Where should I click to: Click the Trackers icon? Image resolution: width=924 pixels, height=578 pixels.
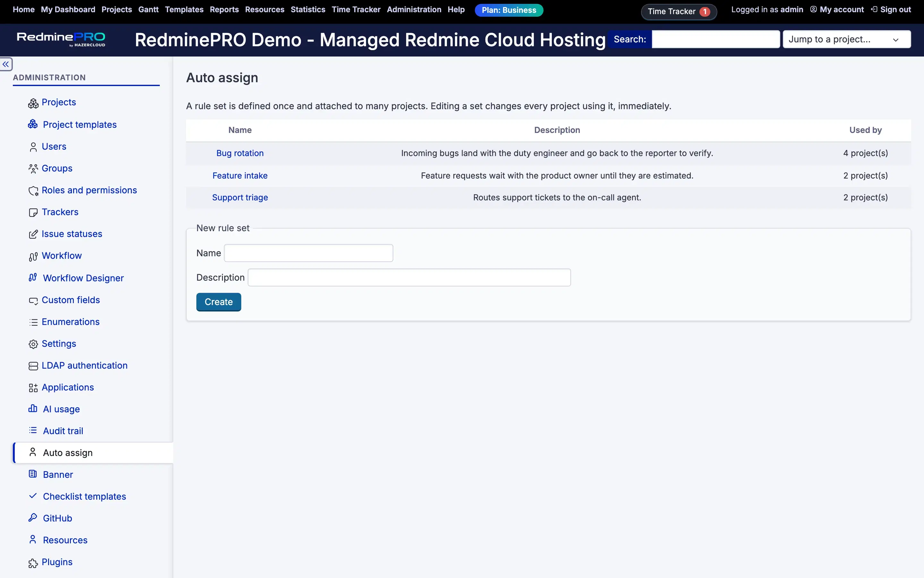click(33, 213)
